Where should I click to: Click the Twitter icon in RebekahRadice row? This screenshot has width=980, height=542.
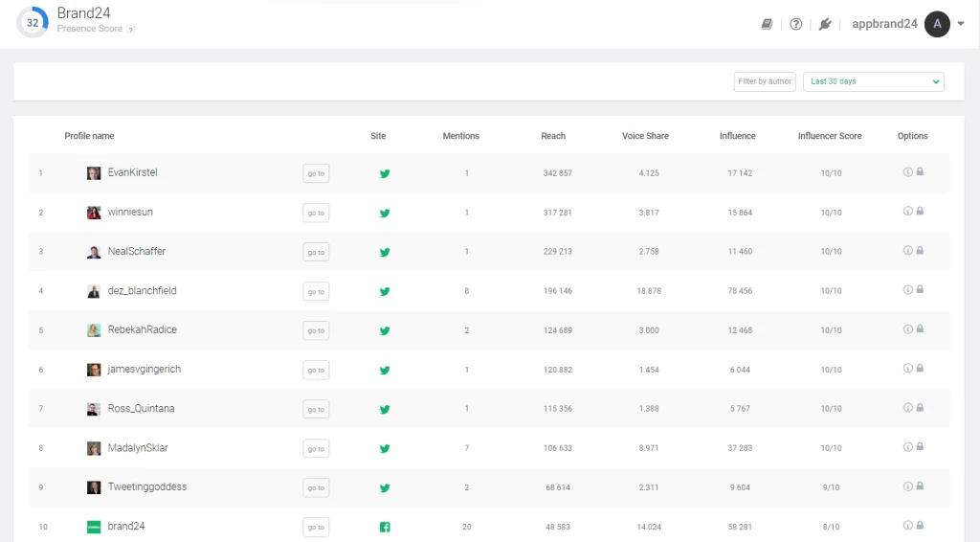[x=385, y=330]
